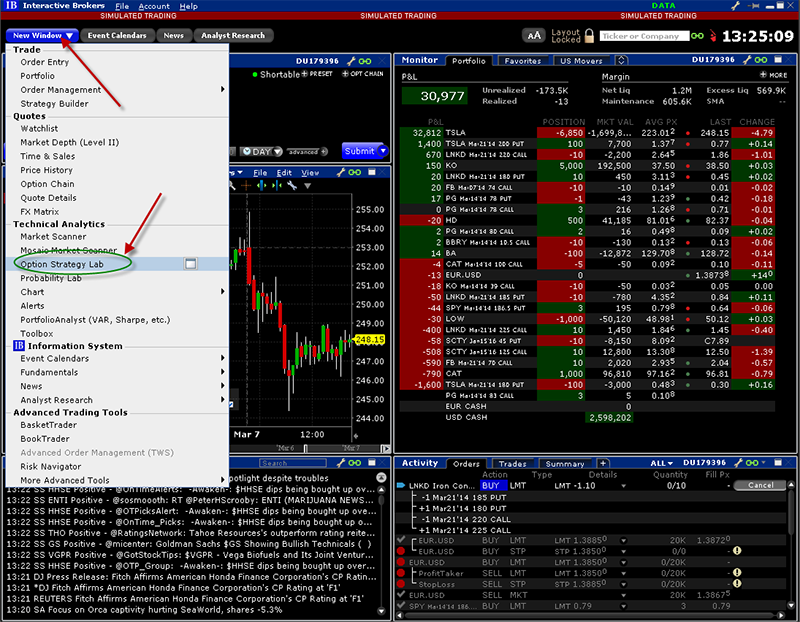800x622 pixels.
Task: Click the blue expand-time-axis chart icon
Action: pos(262,186)
